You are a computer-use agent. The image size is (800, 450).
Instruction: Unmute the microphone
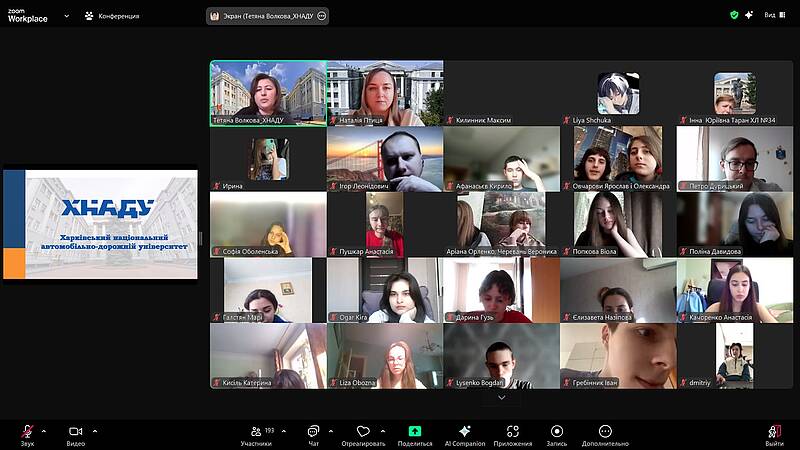click(x=27, y=431)
